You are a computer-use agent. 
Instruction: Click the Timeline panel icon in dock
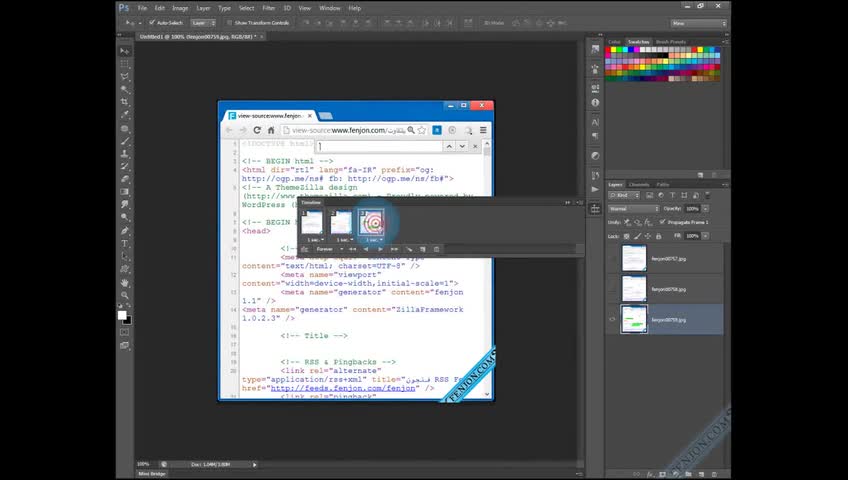pos(595,209)
